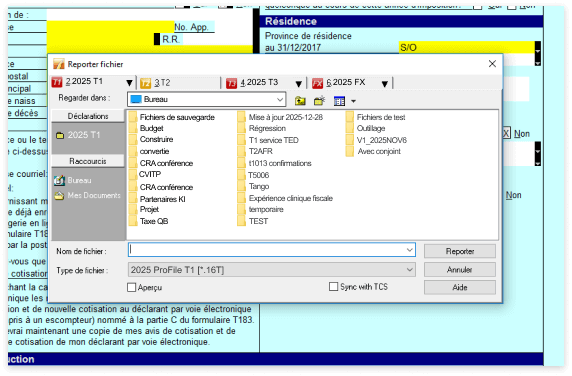Image resolution: width=572 pixels, height=376 pixels.
Task: Toggle the Sync with TCS checkbox
Action: 333,287
